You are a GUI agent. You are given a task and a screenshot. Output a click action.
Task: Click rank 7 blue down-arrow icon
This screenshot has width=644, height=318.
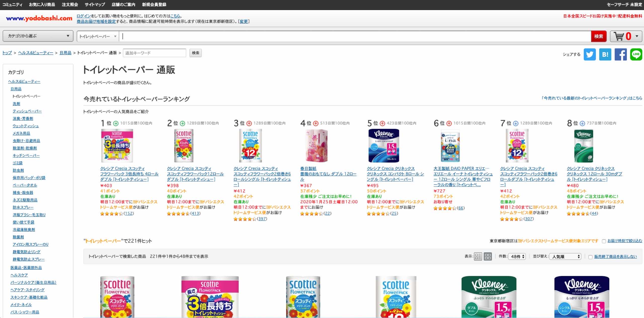coord(516,123)
